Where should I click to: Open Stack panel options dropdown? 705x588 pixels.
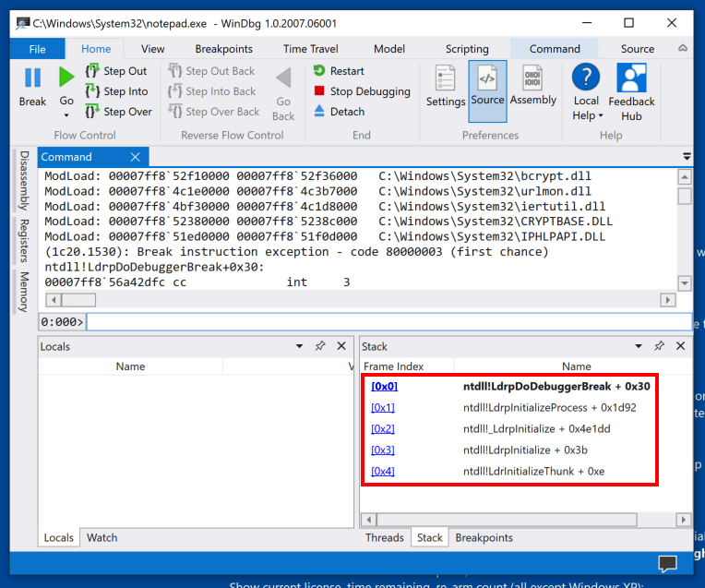(639, 346)
